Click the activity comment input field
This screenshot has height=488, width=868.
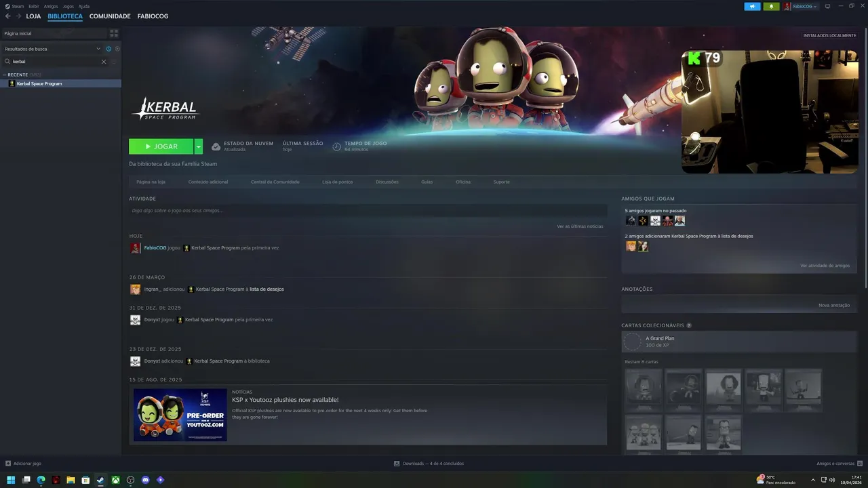click(x=368, y=211)
